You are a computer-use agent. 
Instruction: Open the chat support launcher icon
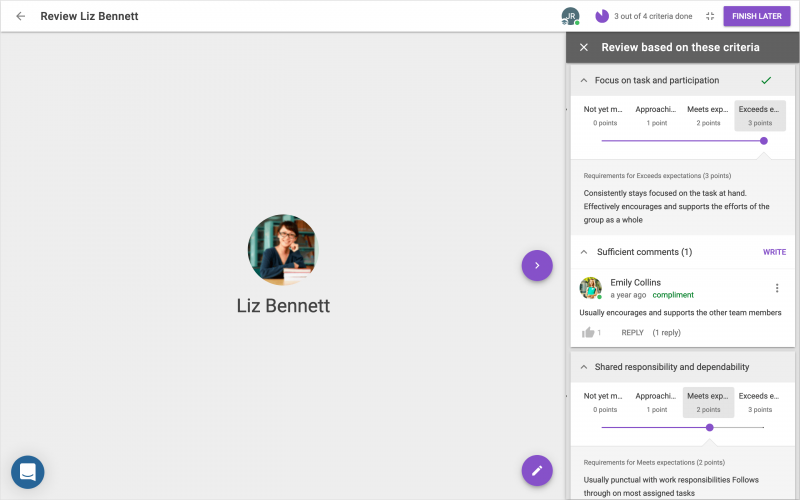coord(28,472)
